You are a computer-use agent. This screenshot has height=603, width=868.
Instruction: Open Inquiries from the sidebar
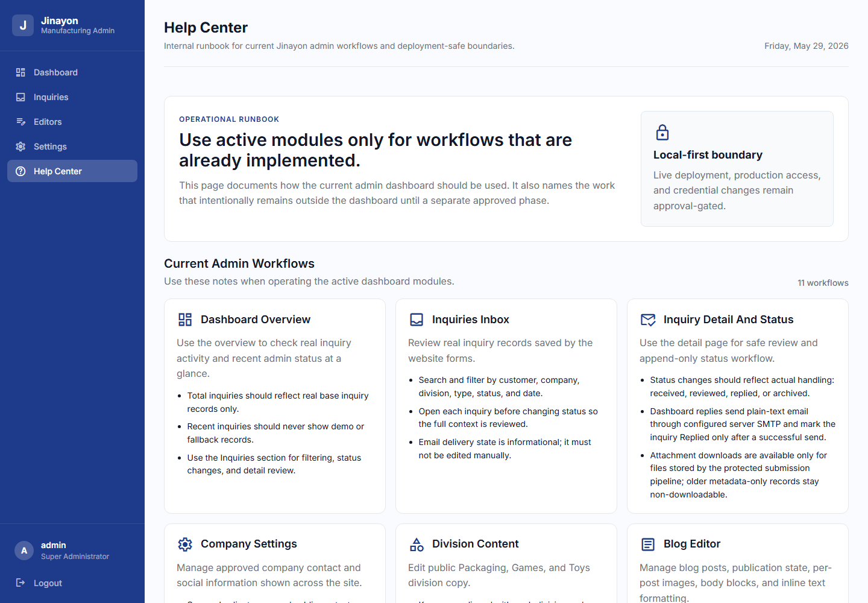72,97
